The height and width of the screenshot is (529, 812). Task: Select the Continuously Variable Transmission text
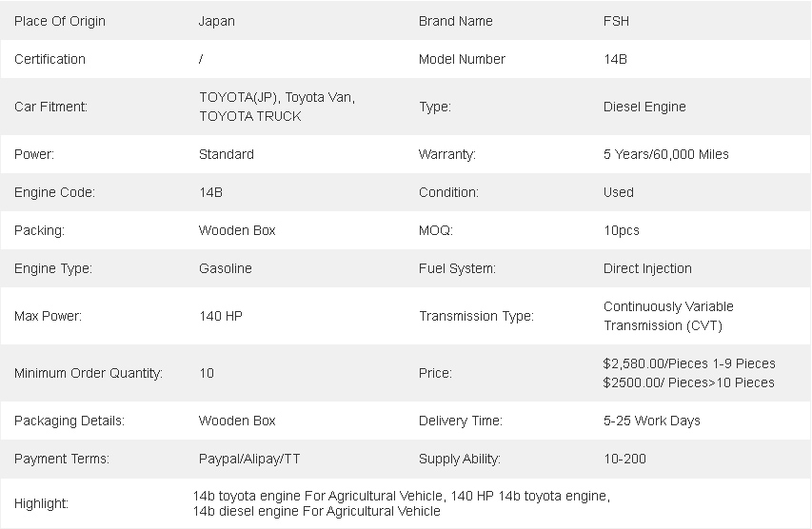[668, 316]
